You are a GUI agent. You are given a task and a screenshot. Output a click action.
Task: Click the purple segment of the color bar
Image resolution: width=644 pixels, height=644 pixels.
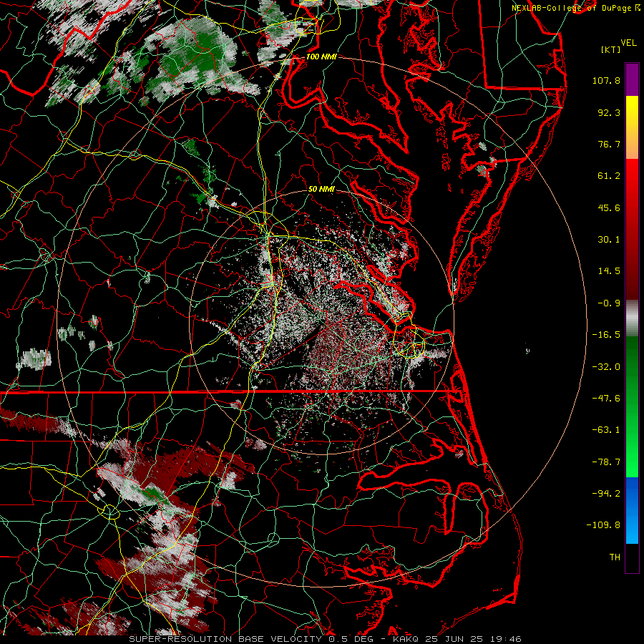pos(632,79)
